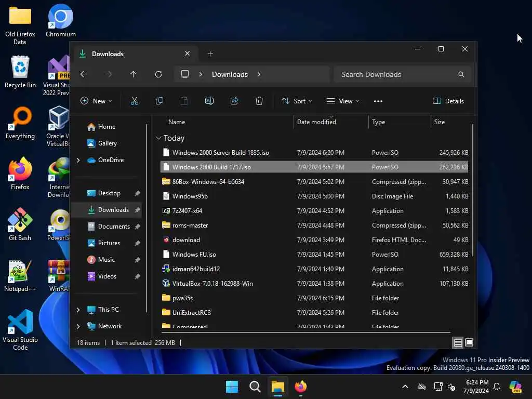The width and height of the screenshot is (532, 399).
Task: Click Firefox in the taskbar
Action: [x=301, y=387]
